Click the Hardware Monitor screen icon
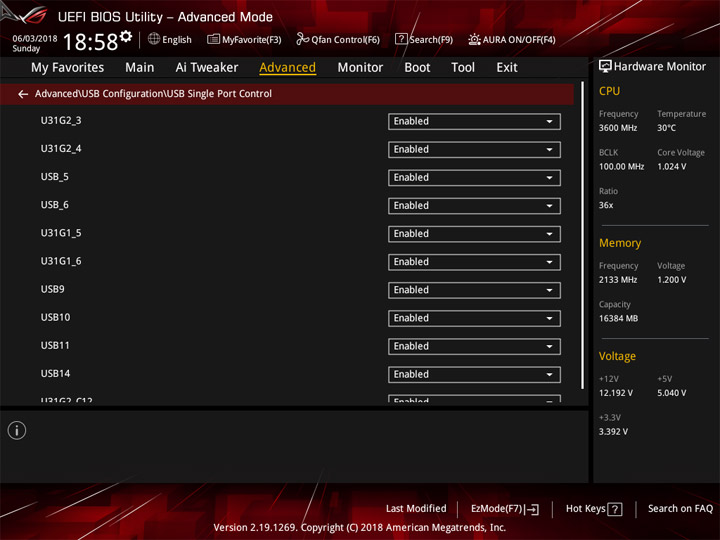720x540 pixels. coord(605,67)
